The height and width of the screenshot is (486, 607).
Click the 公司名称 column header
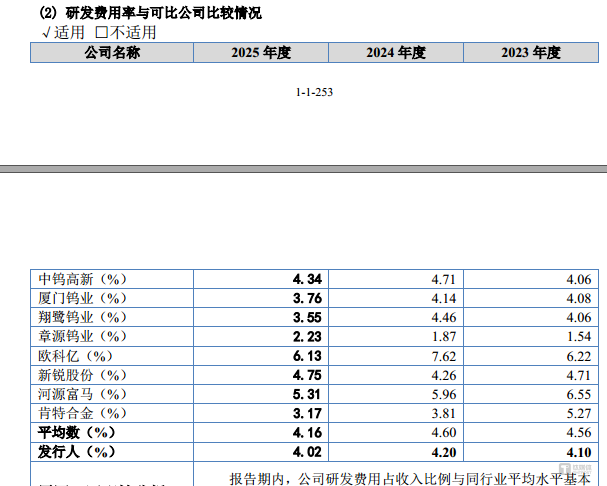112,53
